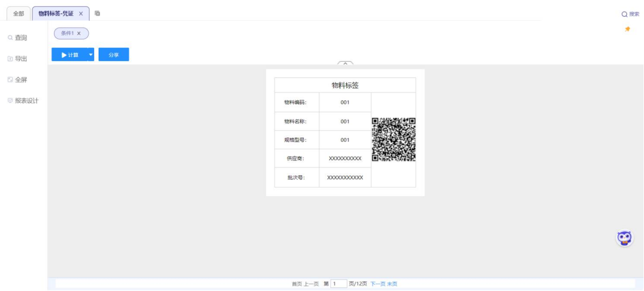
Task: Jump to 末页 in pagination
Action: (392, 284)
